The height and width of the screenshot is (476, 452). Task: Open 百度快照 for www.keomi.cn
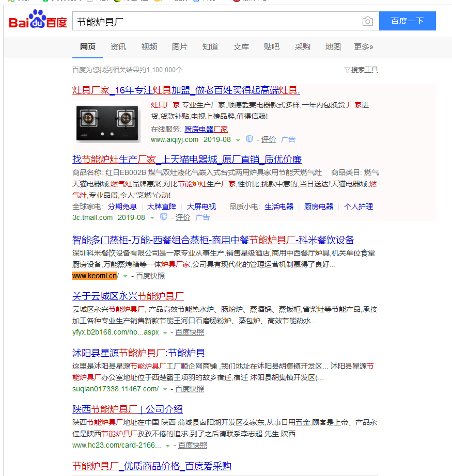pos(150,276)
